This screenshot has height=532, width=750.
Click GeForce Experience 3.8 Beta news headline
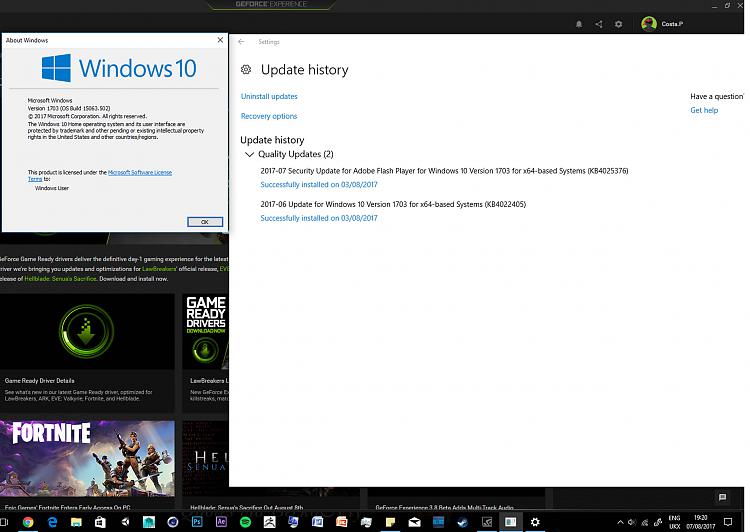445,507
